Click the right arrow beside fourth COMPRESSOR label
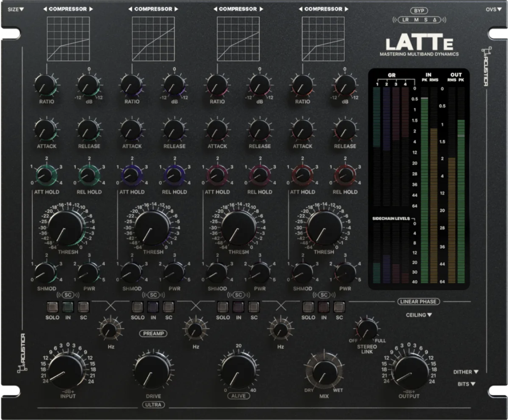 coord(347,9)
